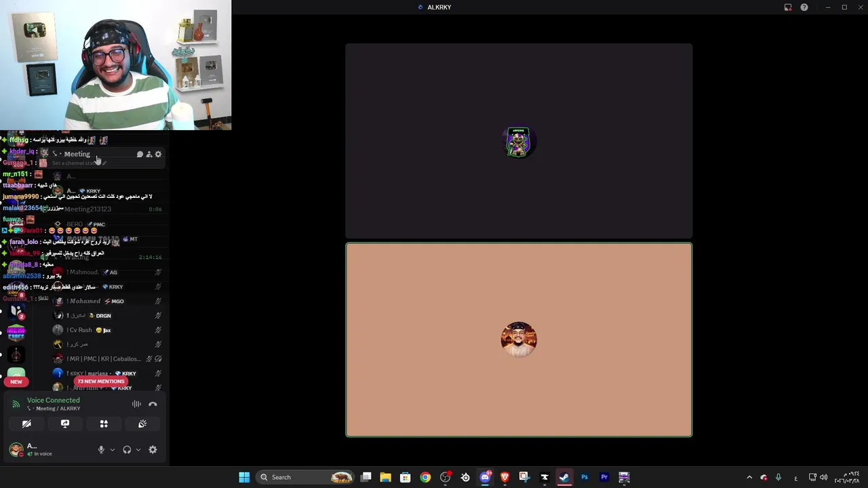
Task: Show hidden system tray icons
Action: [749, 477]
